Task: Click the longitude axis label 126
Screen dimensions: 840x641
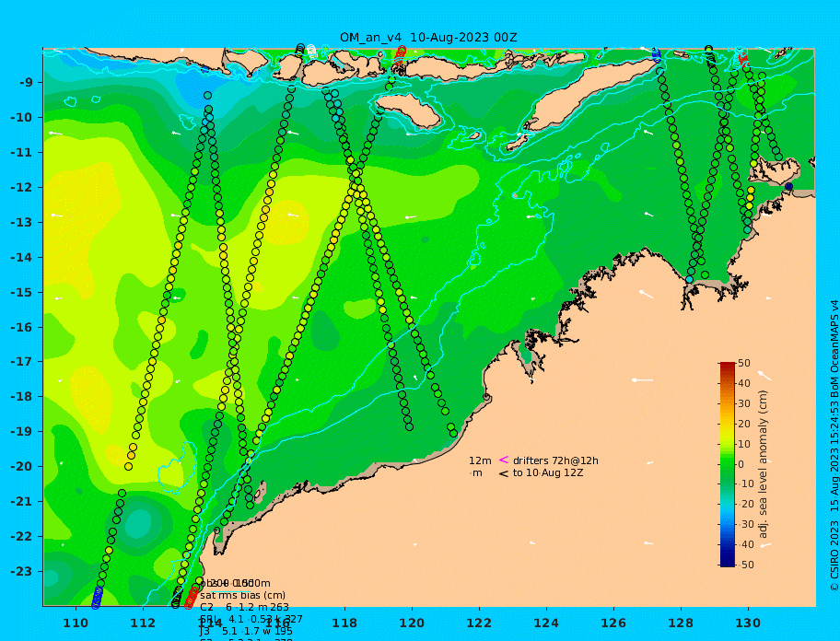Action: click(613, 624)
